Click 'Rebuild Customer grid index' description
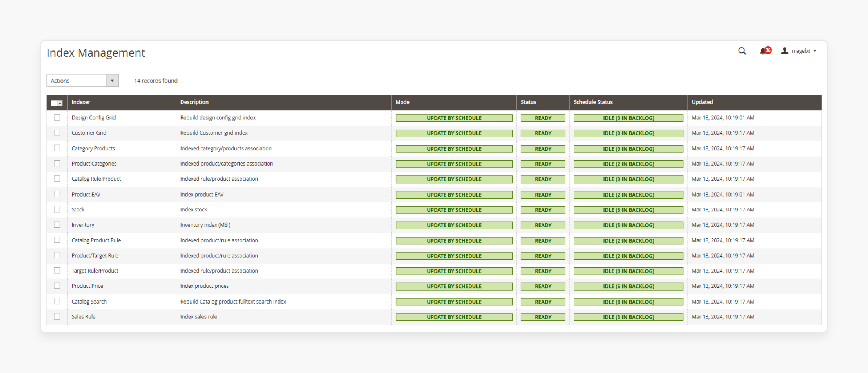This screenshot has width=868, height=373. point(214,133)
